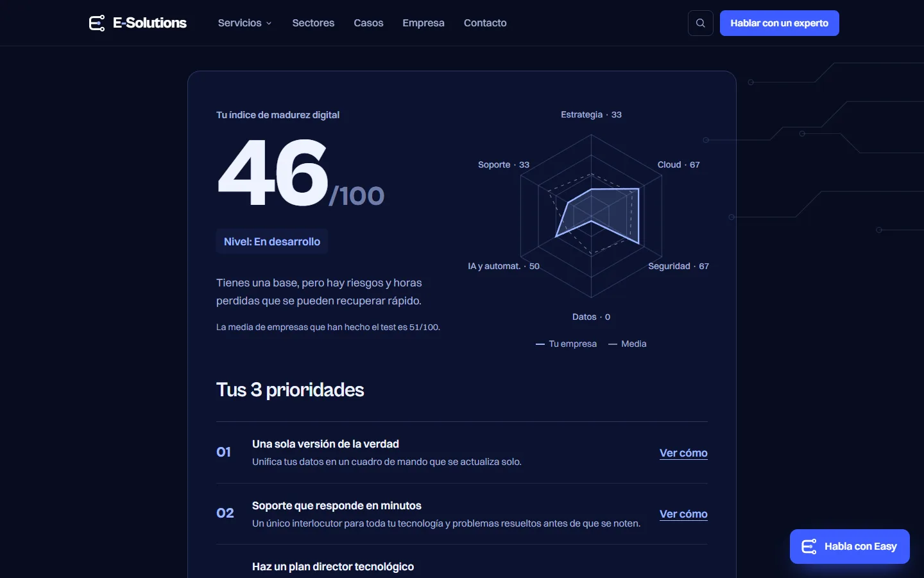
Task: Click the '01' priority number
Action: pos(224,452)
